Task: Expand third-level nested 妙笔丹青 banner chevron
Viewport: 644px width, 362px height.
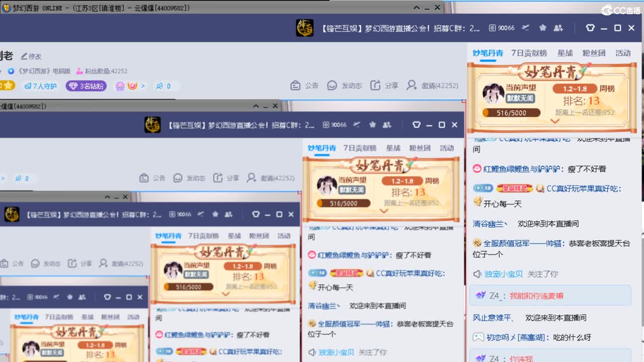Action: (225, 294)
